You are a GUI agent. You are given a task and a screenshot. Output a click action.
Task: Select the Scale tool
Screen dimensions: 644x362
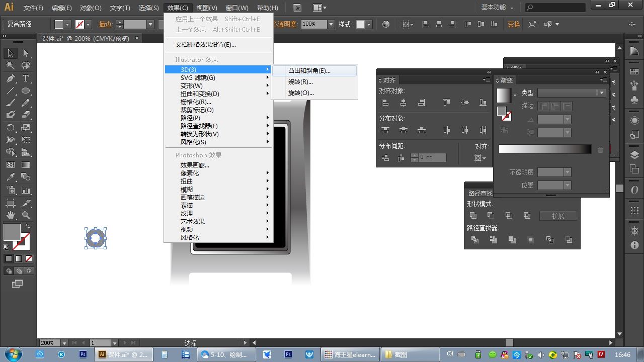click(x=26, y=128)
